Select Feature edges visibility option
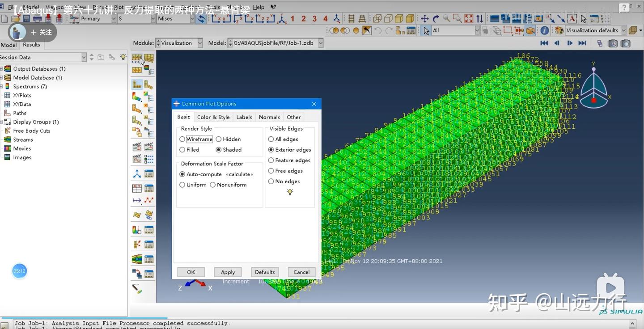The image size is (644, 329). click(x=289, y=160)
